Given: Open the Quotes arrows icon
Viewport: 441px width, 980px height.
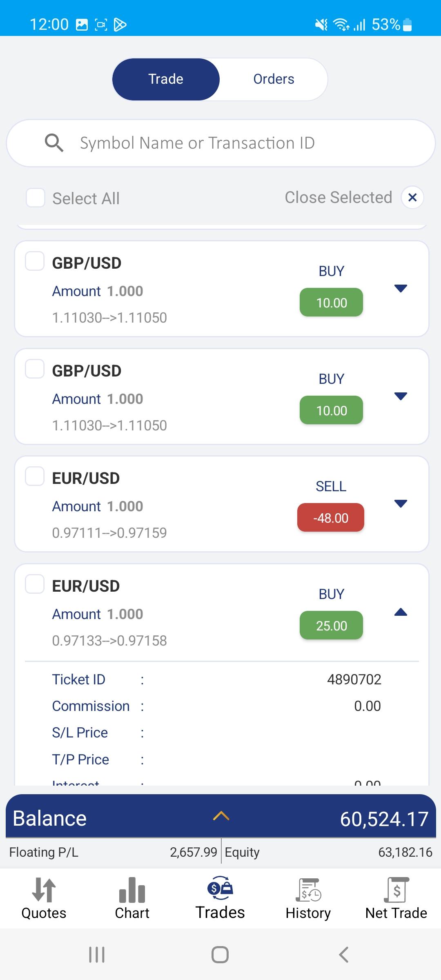Looking at the screenshot, I should 44,890.
